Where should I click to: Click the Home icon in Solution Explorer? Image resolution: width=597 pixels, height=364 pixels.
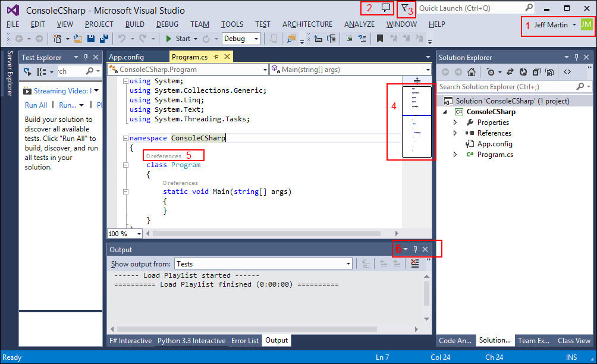pos(472,72)
